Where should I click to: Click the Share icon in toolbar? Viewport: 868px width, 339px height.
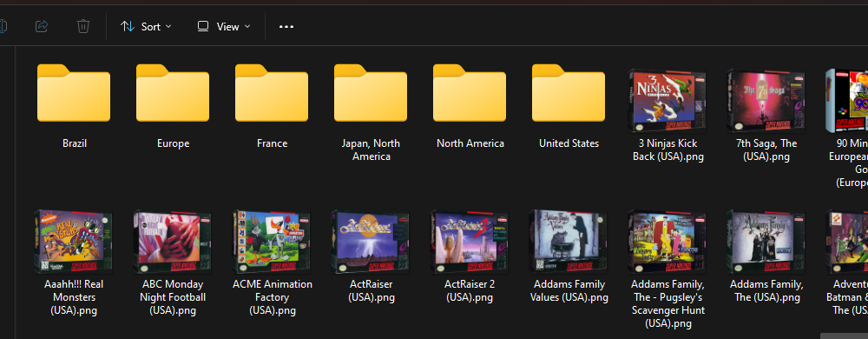point(42,26)
